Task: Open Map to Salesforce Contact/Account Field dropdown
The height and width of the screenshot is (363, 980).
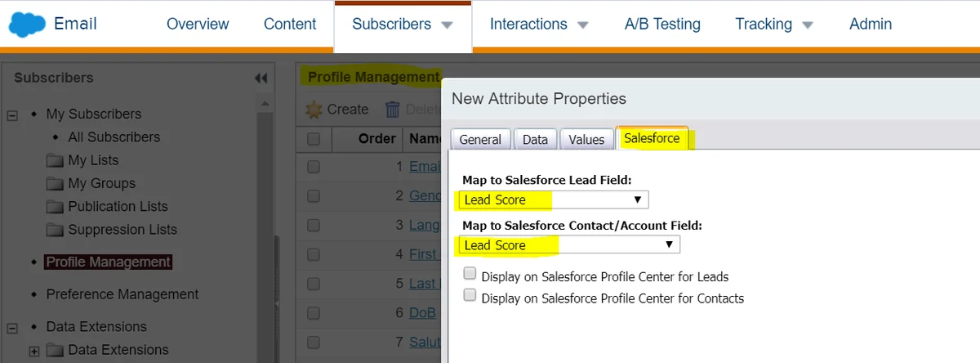Action: [570, 244]
